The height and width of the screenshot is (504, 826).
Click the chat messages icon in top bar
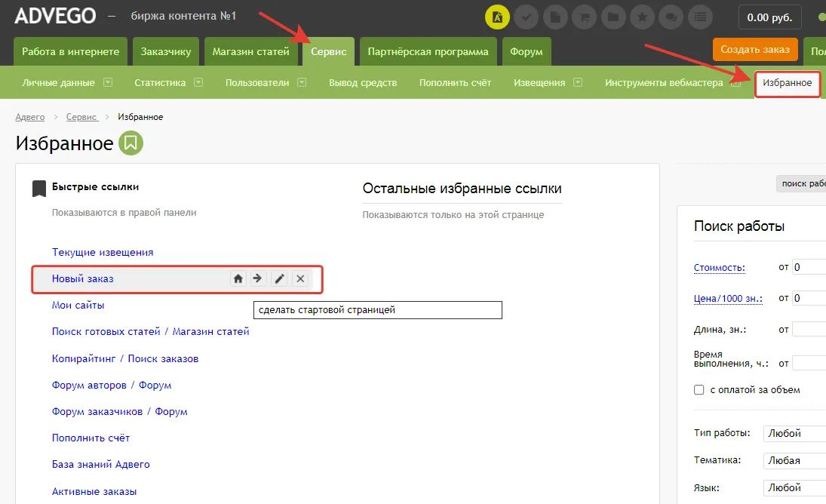click(x=671, y=17)
